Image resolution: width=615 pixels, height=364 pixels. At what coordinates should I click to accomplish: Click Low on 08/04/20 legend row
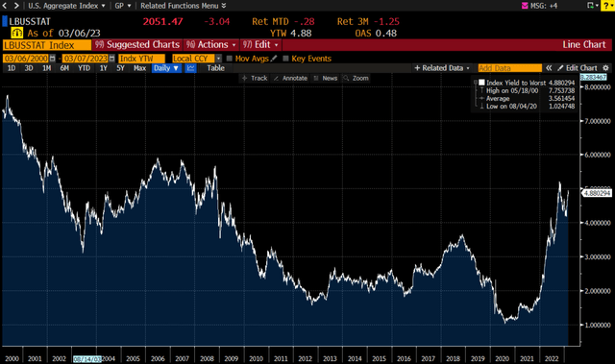527,107
